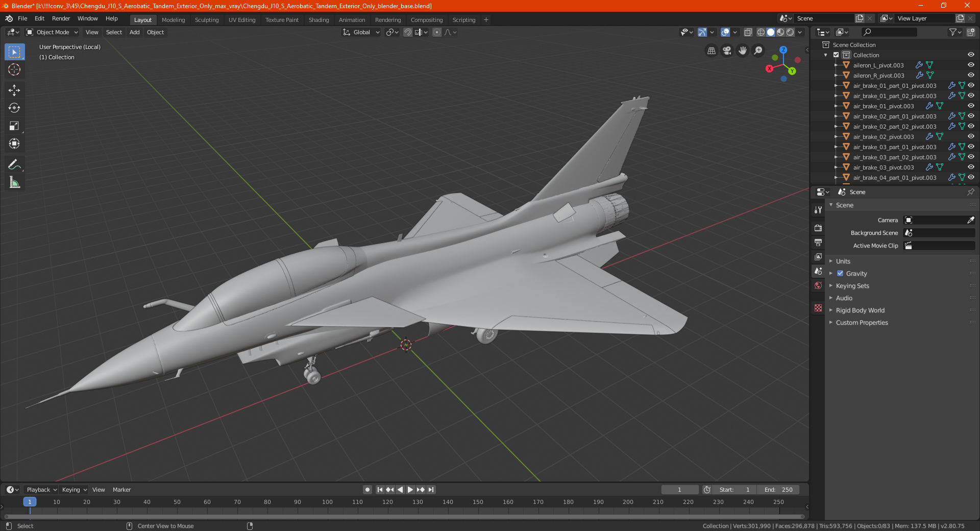Jump to timeline start frame
Viewport: 980px width, 531px height.
pos(380,490)
